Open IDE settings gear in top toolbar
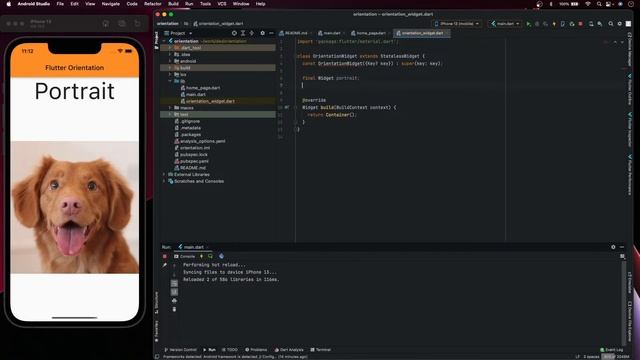The height and width of the screenshot is (360, 640). click(x=620, y=24)
